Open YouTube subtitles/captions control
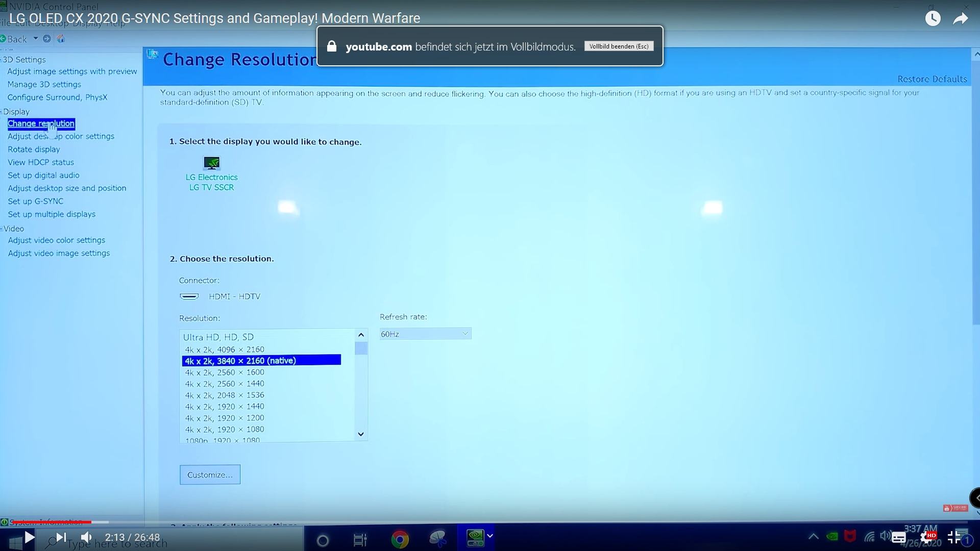Screen dimensions: 980x551 [899, 538]
